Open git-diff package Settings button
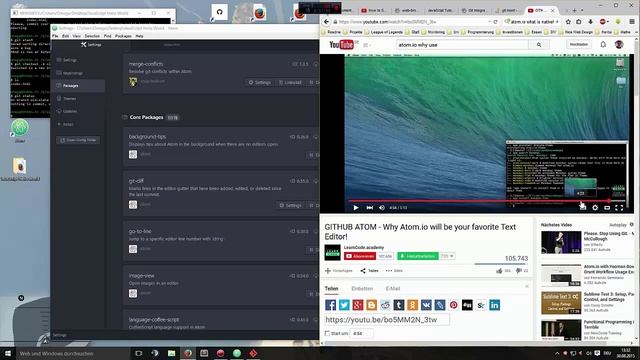This screenshot has height=360, width=640. (290, 205)
